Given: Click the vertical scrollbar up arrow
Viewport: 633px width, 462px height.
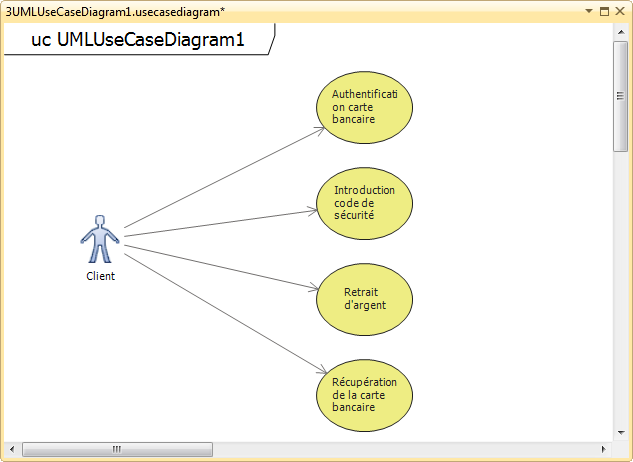Looking at the screenshot, I should (620, 32).
